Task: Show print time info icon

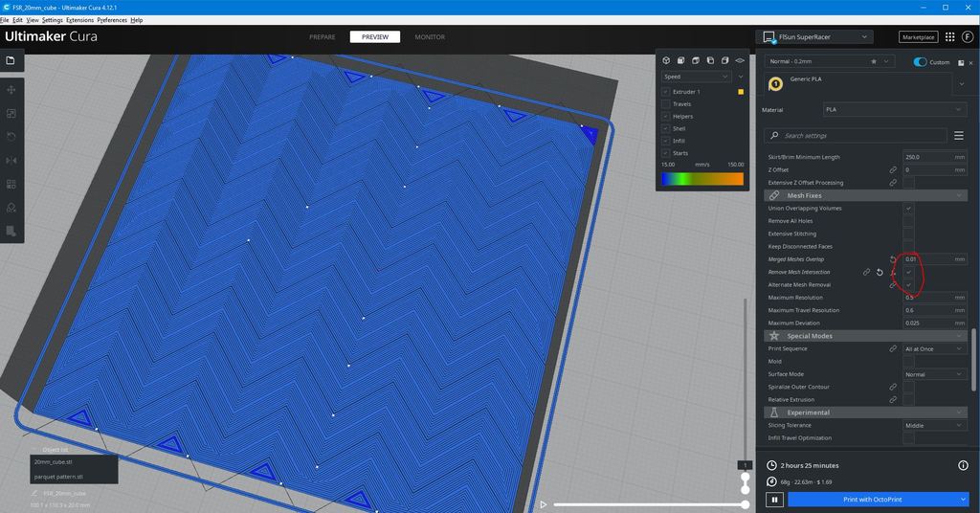Action: [x=963, y=465]
